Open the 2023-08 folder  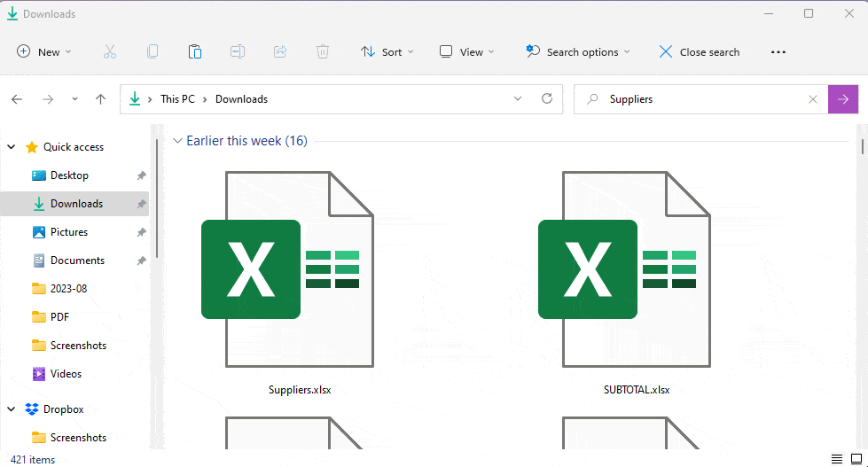pos(68,288)
